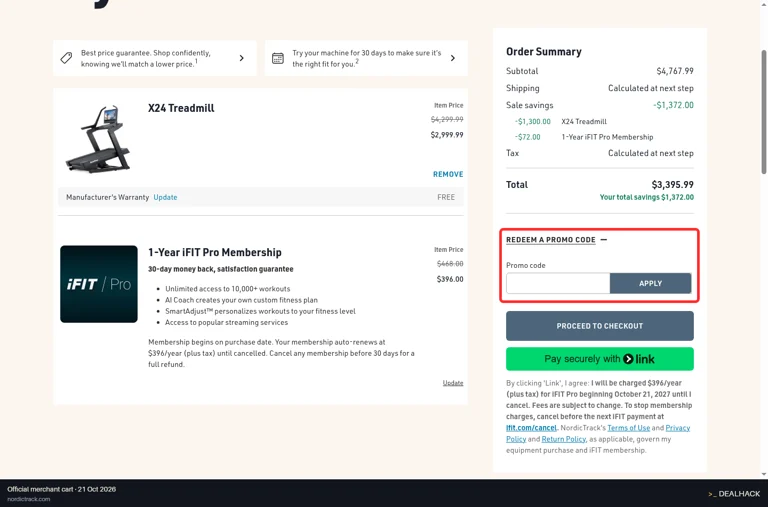Click the calendar icon on 30-day trial banner
Image resolution: width=768 pixels, height=507 pixels.
[x=278, y=58]
